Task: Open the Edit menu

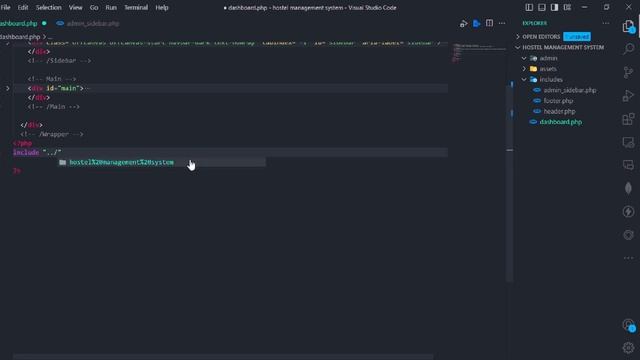Action: (x=23, y=7)
